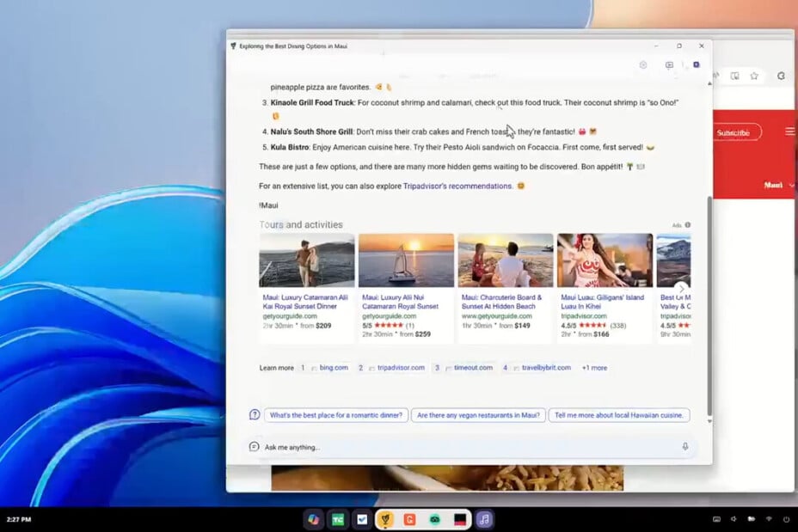Screen dimensions: 798x532
Task: Click next arrow on Tours and activities carousel
Action: (x=682, y=289)
